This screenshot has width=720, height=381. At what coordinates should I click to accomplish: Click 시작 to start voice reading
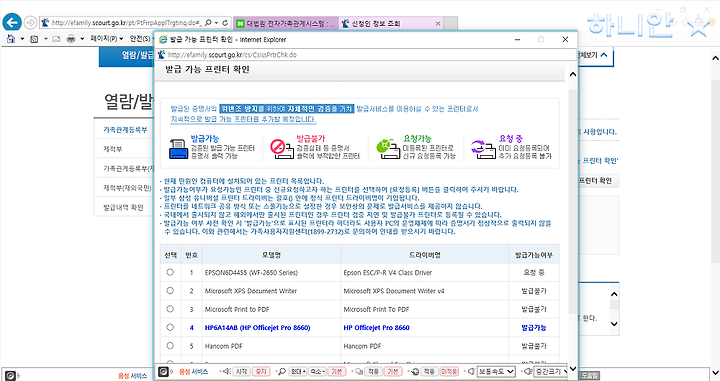[242, 371]
